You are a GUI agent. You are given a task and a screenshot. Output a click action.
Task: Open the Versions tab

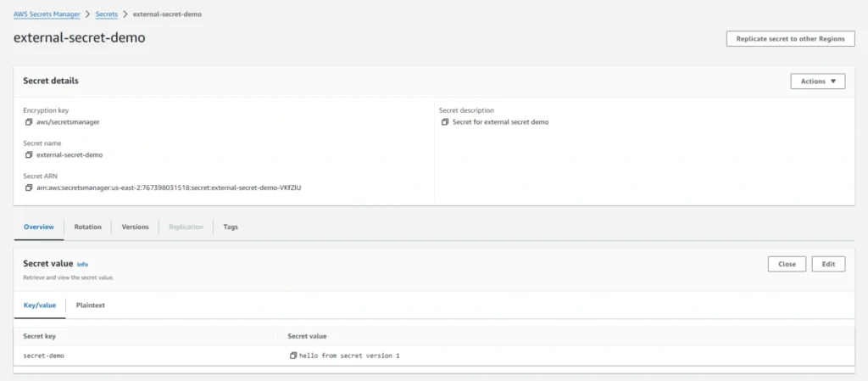tap(135, 227)
